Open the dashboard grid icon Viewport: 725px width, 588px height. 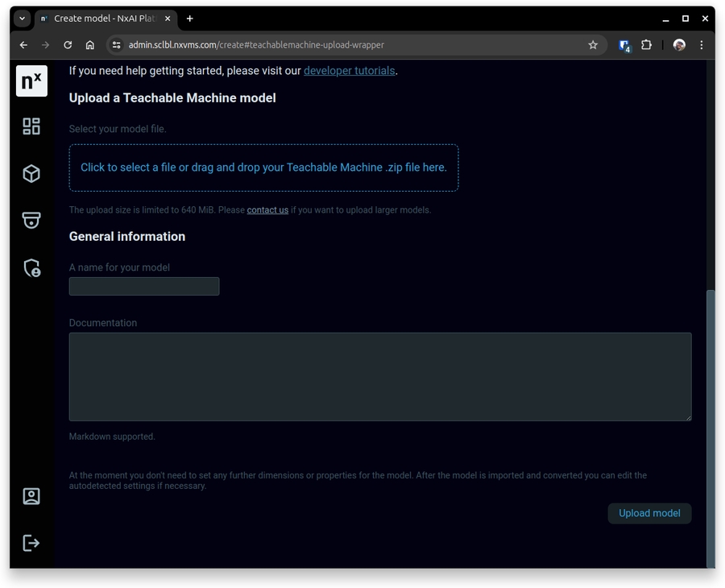click(31, 126)
